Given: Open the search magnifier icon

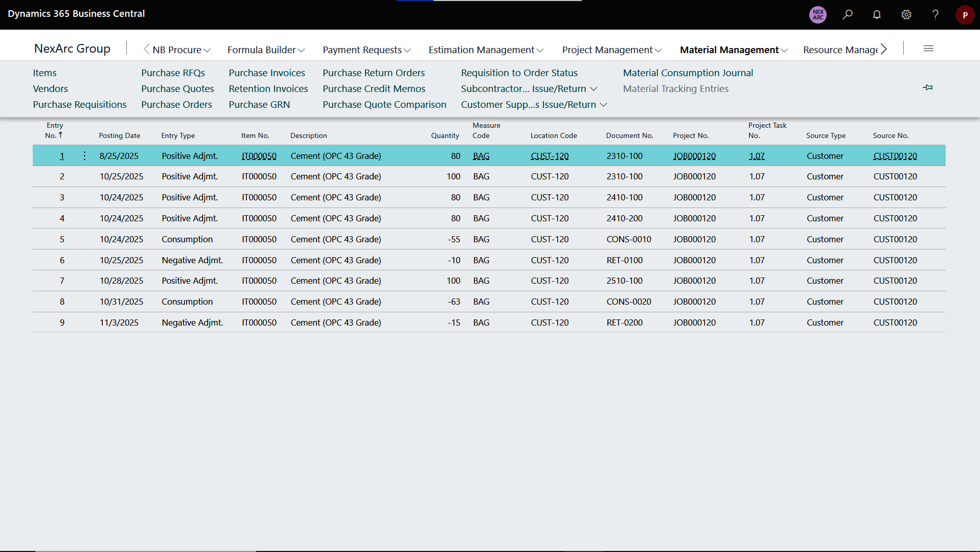Looking at the screenshot, I should (848, 14).
